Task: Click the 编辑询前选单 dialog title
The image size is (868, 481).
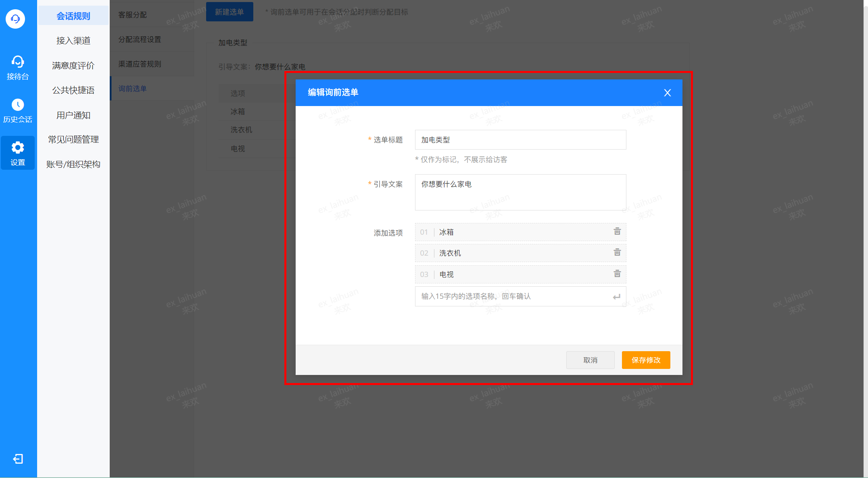Action: (x=333, y=92)
